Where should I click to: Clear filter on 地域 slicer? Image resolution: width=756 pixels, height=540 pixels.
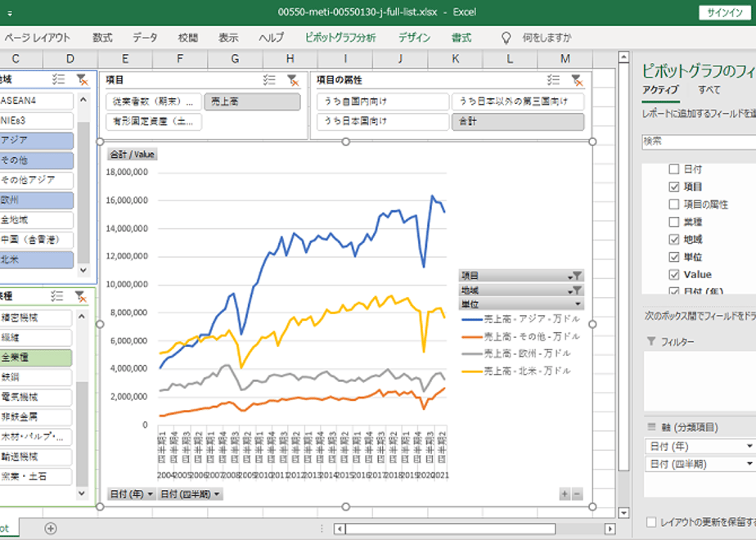coord(82,79)
